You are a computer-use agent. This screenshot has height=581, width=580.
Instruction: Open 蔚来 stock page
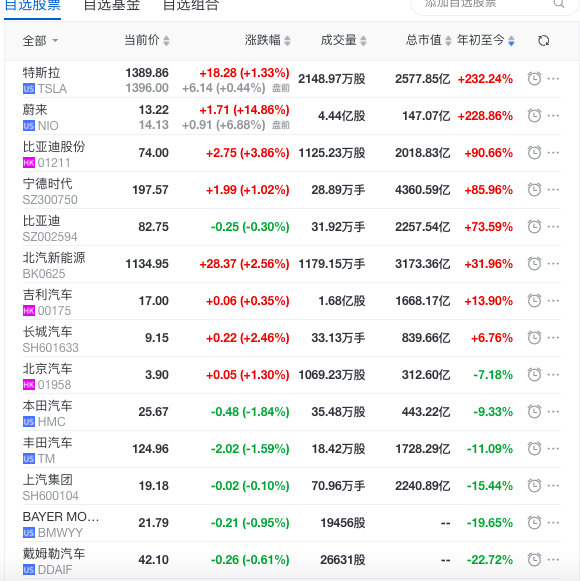coord(35,110)
